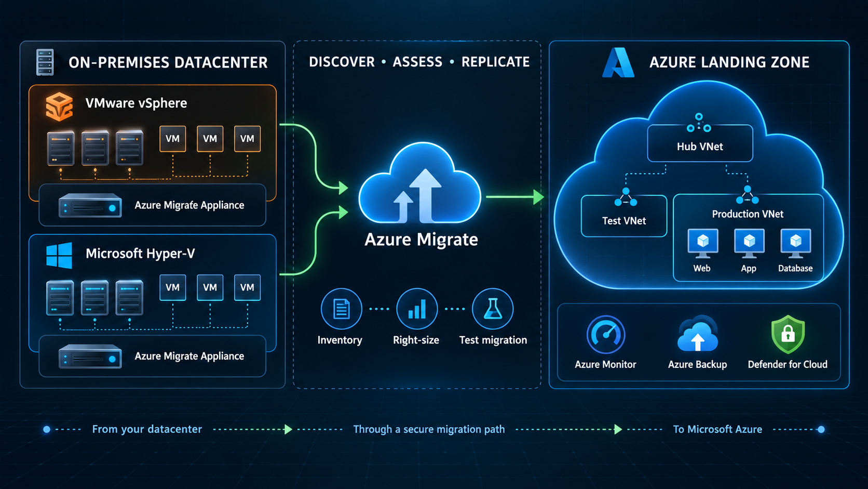Click the "Azure Monitor" label

pyautogui.click(x=605, y=365)
